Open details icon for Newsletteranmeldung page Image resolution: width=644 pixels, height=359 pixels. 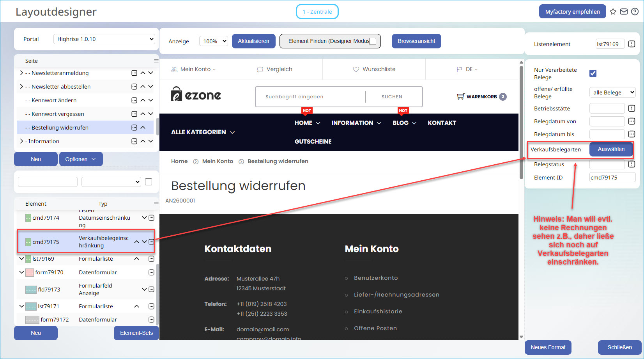coord(134,73)
